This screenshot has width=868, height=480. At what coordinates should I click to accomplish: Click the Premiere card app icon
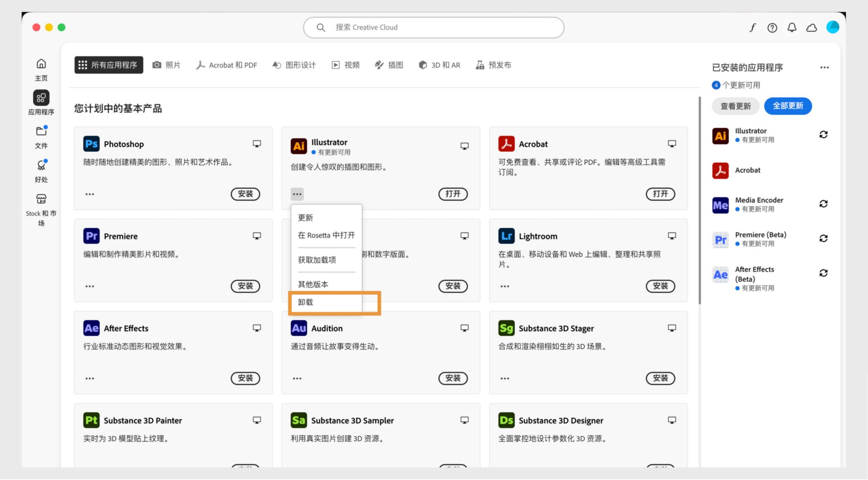tap(91, 236)
